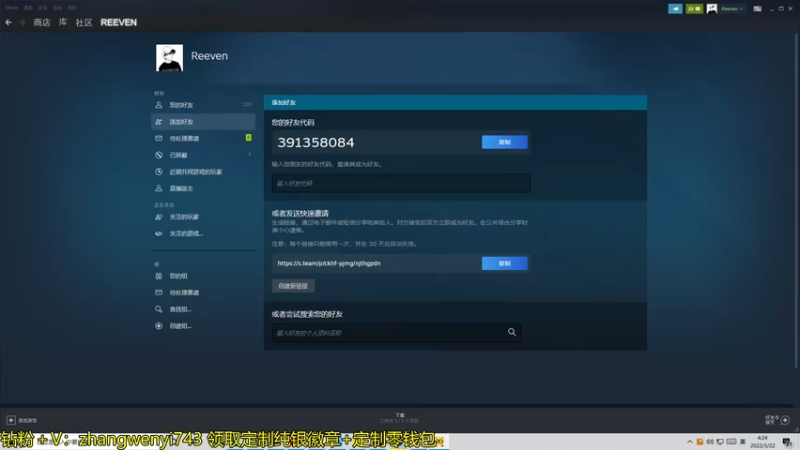
Task: Click the 添加好友 panel header
Action: coord(455,103)
